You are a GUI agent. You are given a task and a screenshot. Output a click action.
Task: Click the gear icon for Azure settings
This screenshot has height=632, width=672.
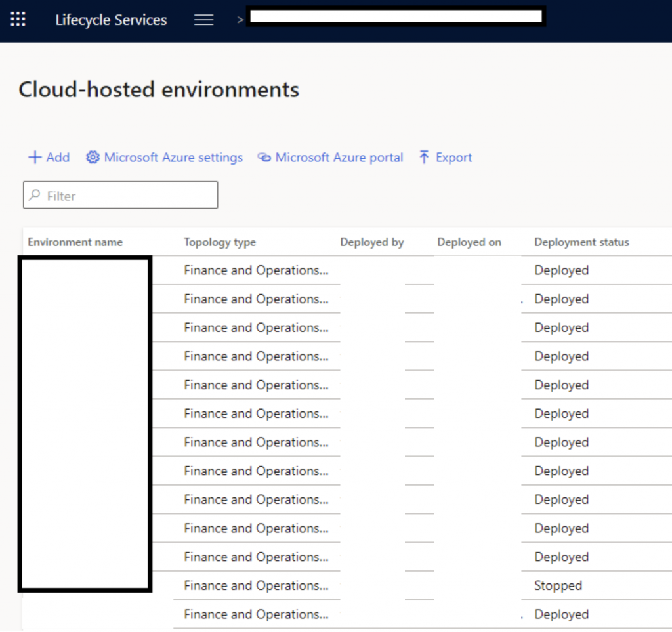point(93,158)
